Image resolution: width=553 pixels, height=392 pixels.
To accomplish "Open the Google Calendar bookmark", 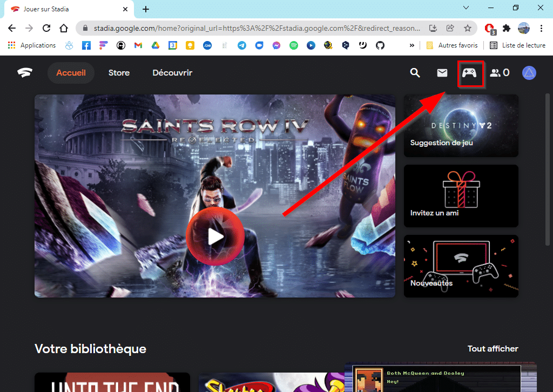I will tap(173, 45).
